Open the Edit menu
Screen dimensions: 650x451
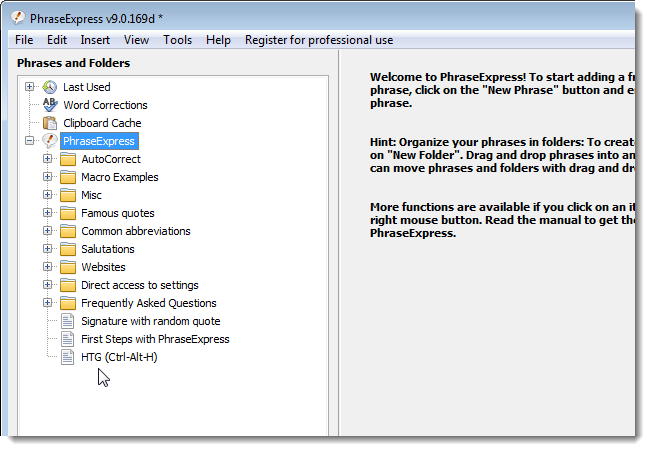point(57,40)
